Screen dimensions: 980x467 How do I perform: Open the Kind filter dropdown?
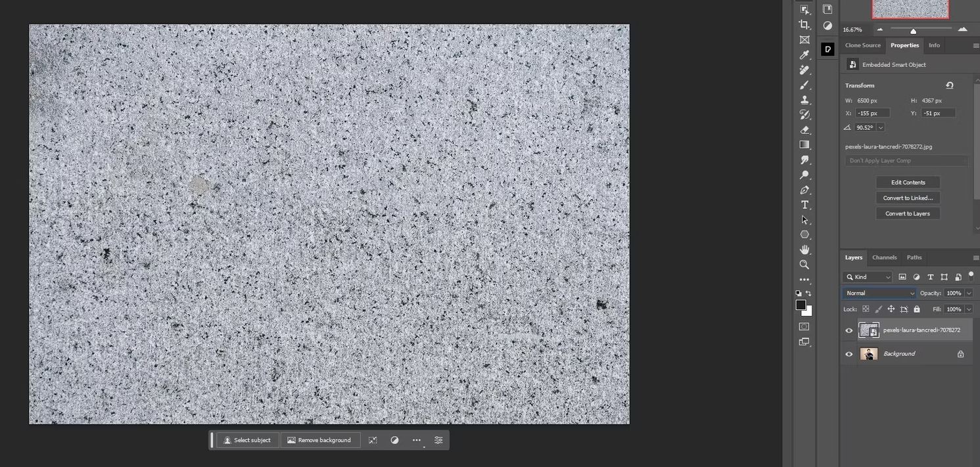coord(868,277)
